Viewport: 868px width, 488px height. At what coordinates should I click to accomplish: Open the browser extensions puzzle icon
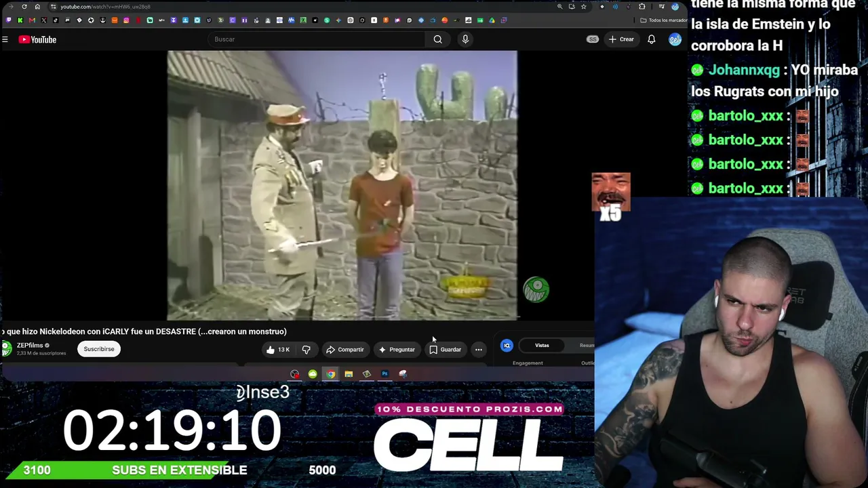tap(642, 7)
